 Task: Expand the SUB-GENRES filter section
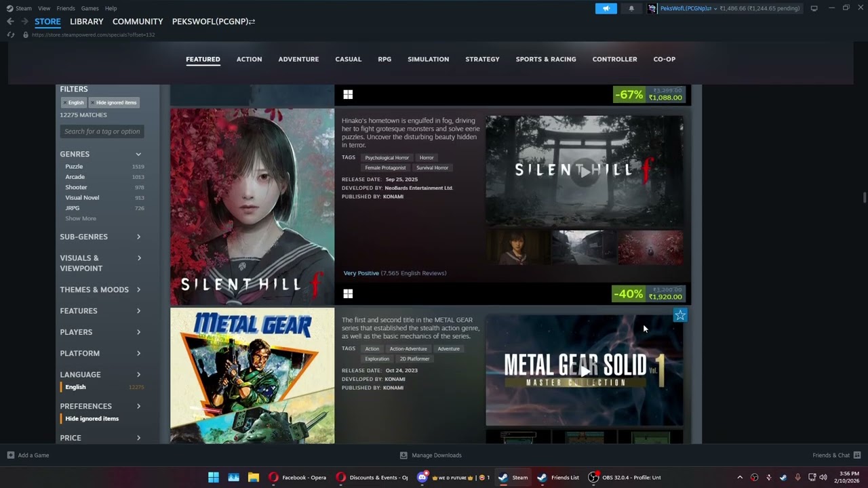[x=102, y=237]
